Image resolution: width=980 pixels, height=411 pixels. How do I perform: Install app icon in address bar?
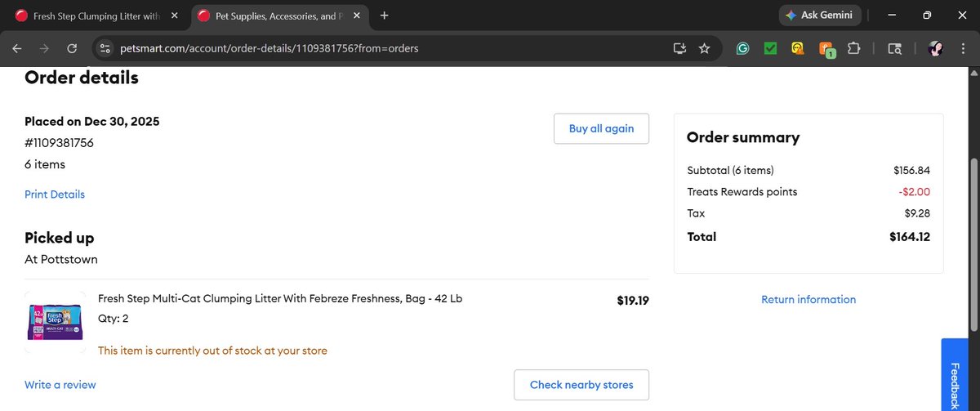[679, 48]
